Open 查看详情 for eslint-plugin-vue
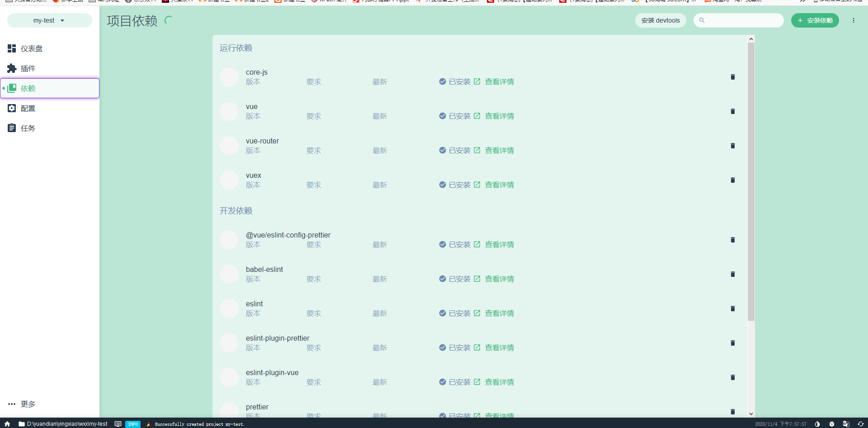The height and width of the screenshot is (428, 868). coord(499,382)
